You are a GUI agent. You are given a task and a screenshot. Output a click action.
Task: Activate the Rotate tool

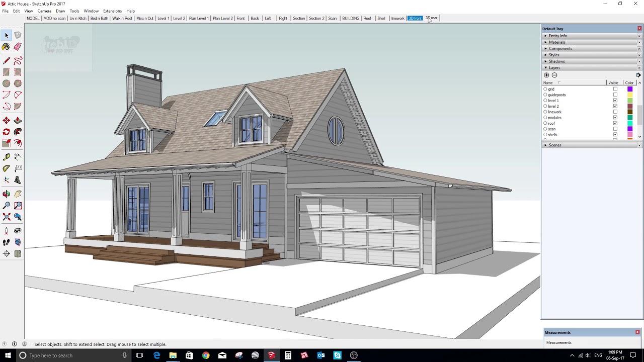coord(7,131)
